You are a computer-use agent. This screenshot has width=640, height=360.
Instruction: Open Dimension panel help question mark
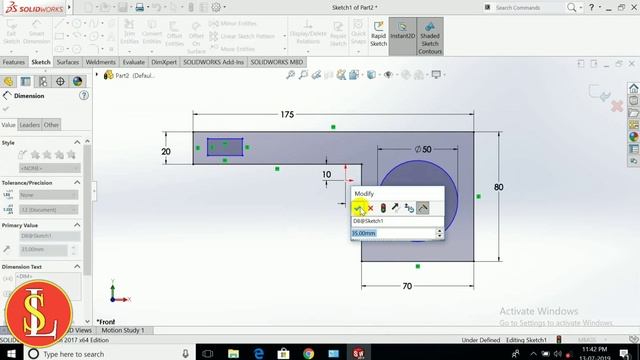coord(84,96)
